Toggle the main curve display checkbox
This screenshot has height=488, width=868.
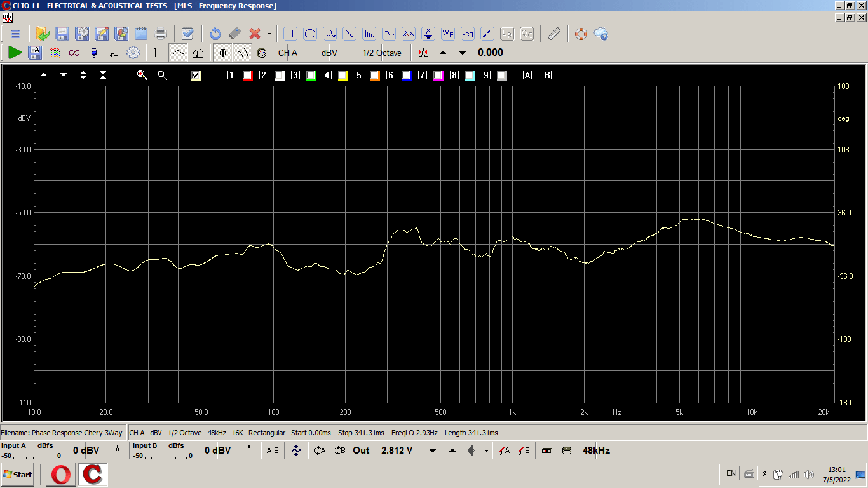(x=196, y=76)
